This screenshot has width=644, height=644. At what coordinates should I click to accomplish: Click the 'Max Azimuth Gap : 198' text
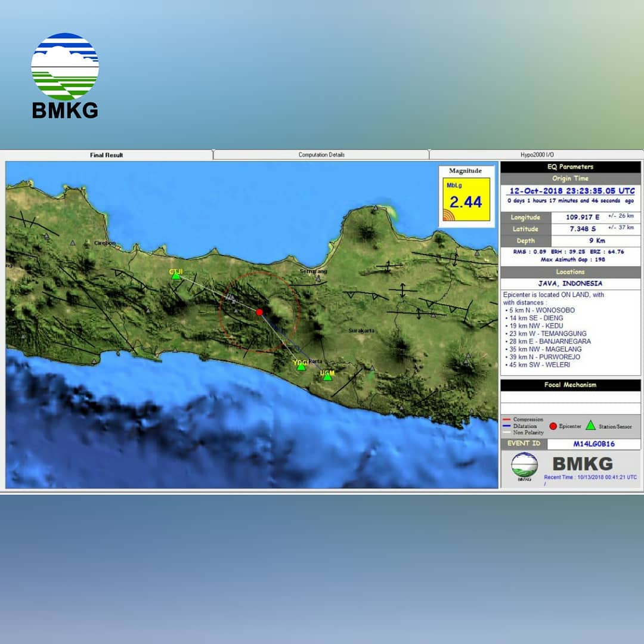click(572, 259)
